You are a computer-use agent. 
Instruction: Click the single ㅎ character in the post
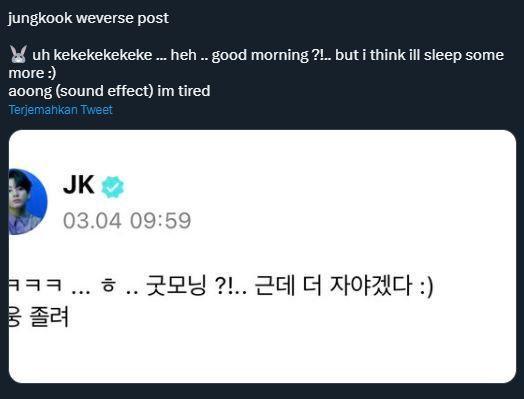tap(109, 286)
